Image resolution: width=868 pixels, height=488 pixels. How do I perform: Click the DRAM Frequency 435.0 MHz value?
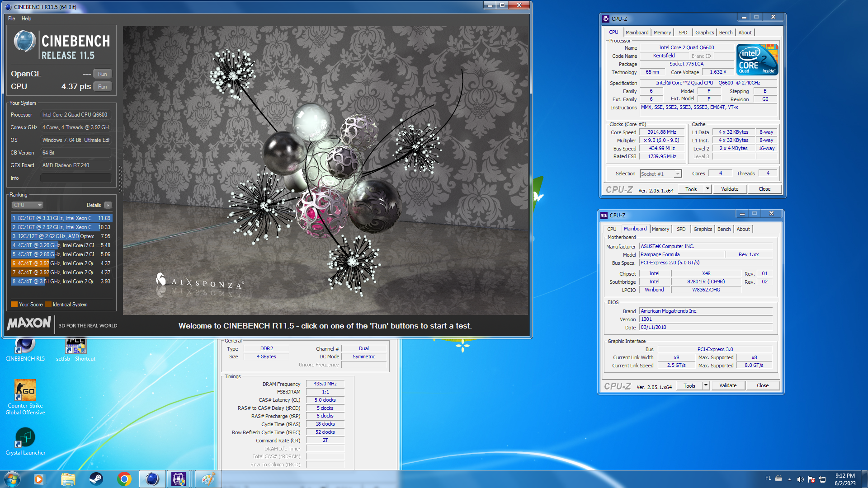pyautogui.click(x=325, y=384)
